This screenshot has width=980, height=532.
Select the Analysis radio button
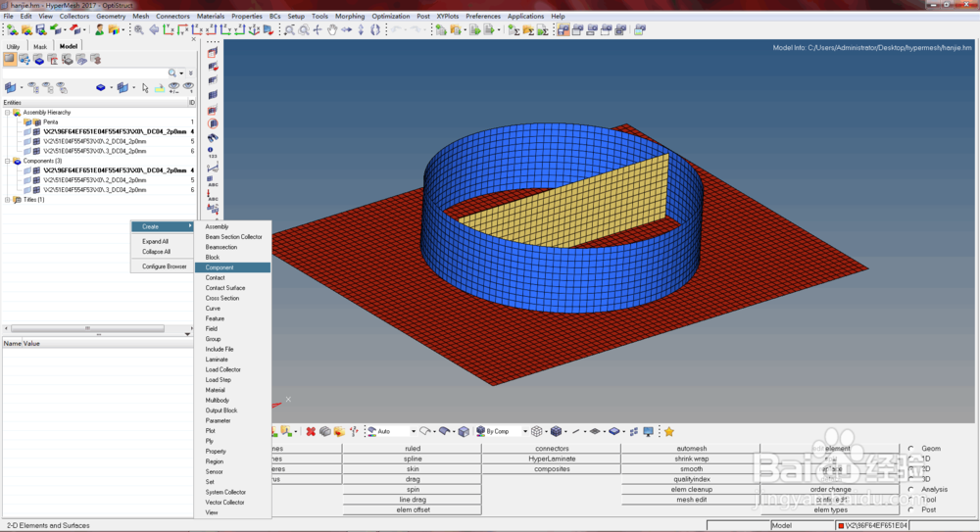pos(911,490)
